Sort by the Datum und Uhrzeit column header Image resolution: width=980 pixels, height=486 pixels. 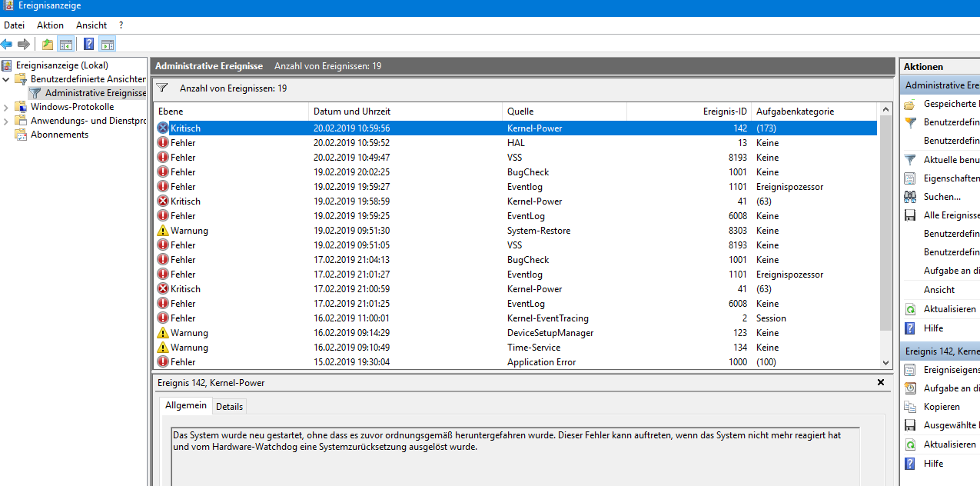[405, 112]
